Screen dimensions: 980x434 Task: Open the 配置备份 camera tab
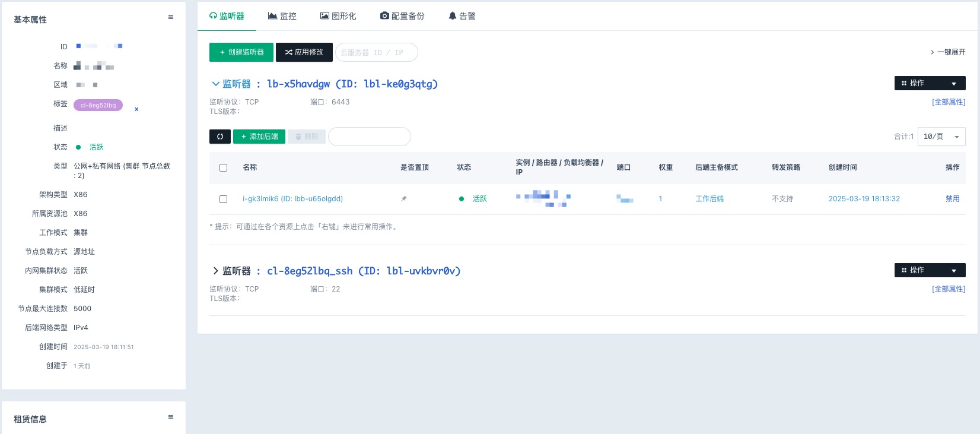402,16
